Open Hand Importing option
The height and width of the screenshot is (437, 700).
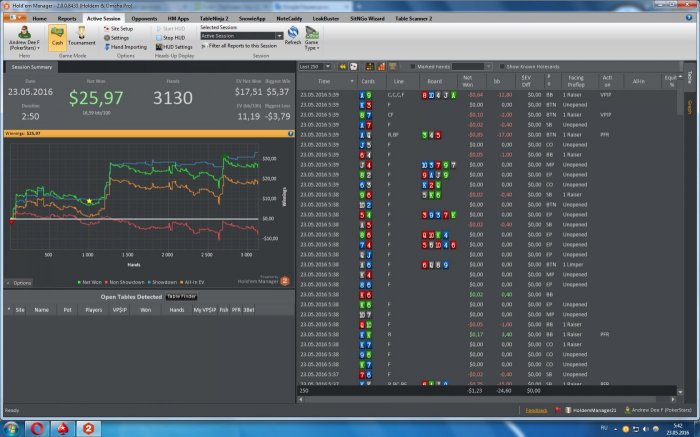point(127,46)
